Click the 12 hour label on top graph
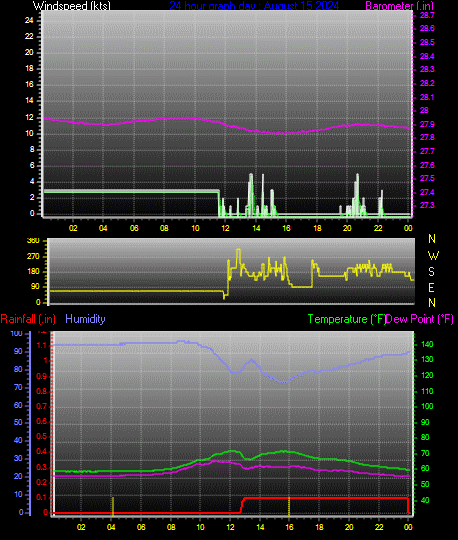458x540 pixels. [x=225, y=228]
